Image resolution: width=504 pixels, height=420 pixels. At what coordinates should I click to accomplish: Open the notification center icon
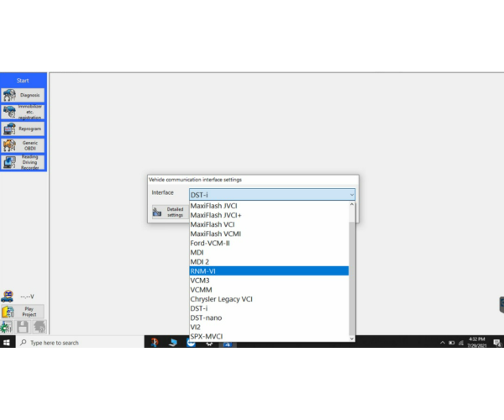coord(497,343)
